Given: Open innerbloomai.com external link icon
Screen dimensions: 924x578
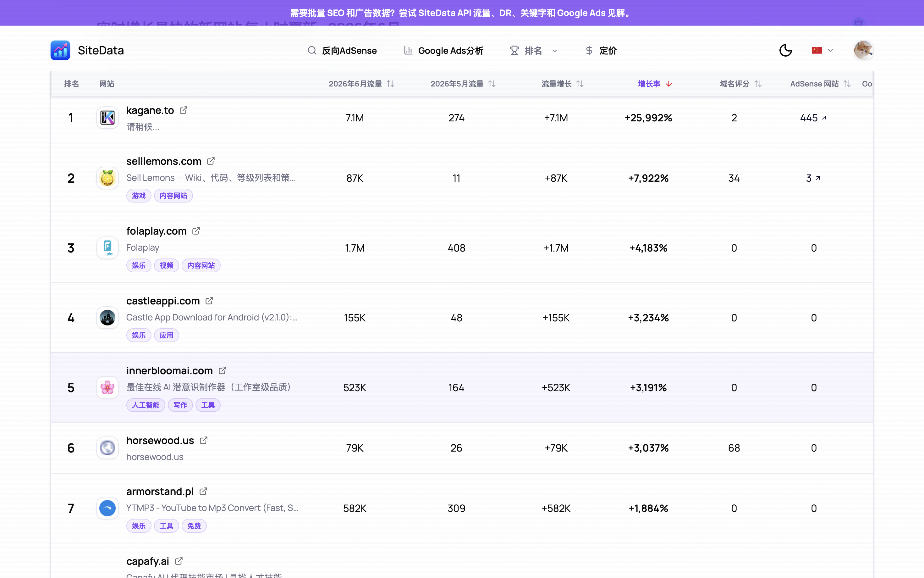Looking at the screenshot, I should pos(222,370).
